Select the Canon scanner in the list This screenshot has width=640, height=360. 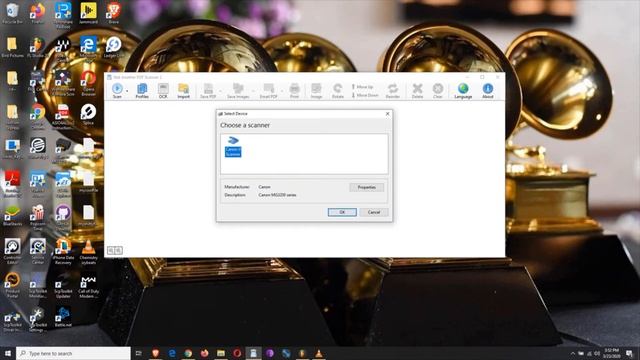tap(233, 147)
